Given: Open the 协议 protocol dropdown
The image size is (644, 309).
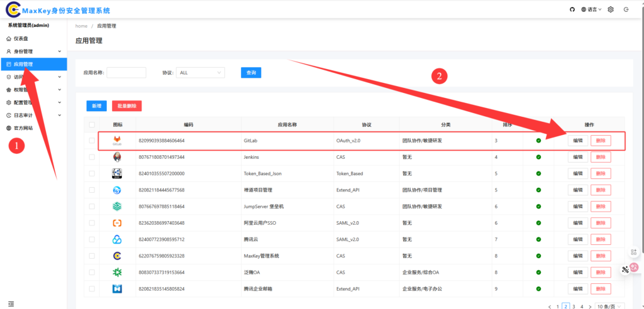Looking at the screenshot, I should (x=200, y=73).
